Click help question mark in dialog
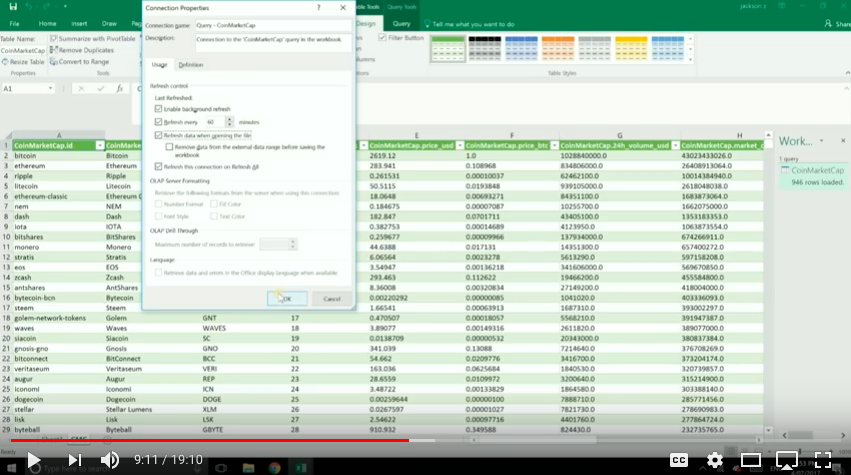This screenshot has height=475, width=851. (319, 8)
